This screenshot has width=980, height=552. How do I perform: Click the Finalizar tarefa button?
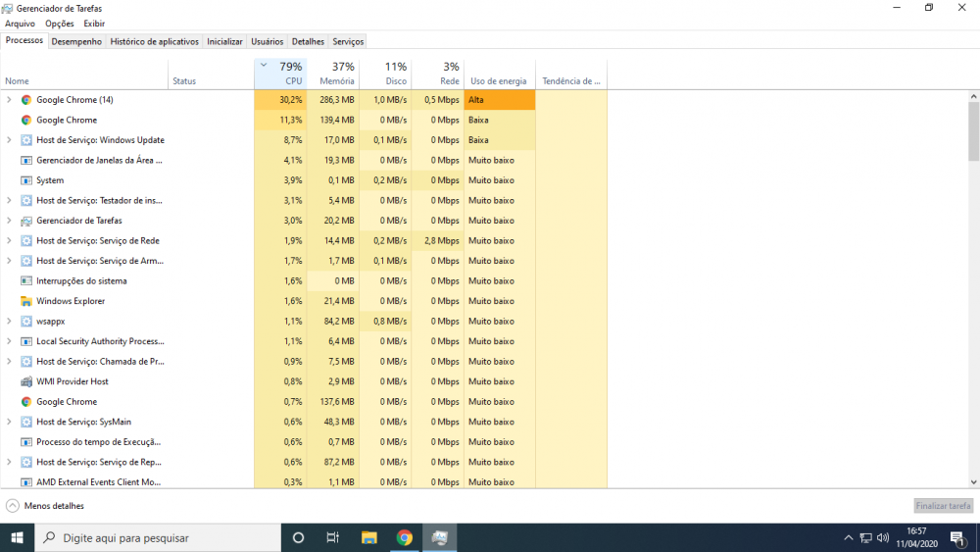pos(943,506)
